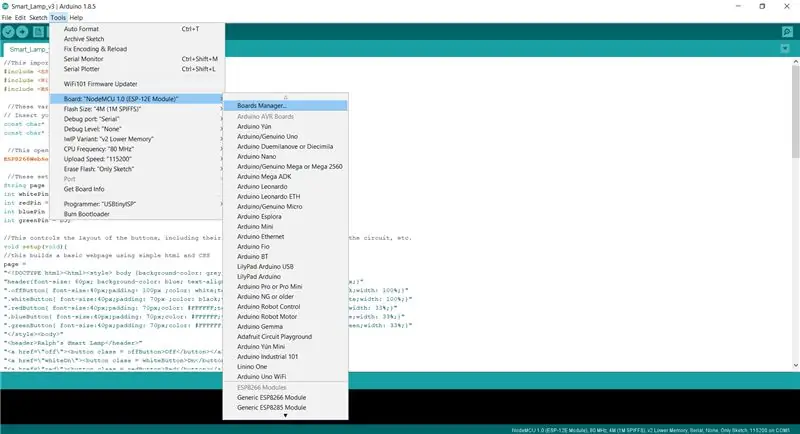Select Arduino Leonardo board
Viewport: 800px width, 434px height.
coord(286,187)
